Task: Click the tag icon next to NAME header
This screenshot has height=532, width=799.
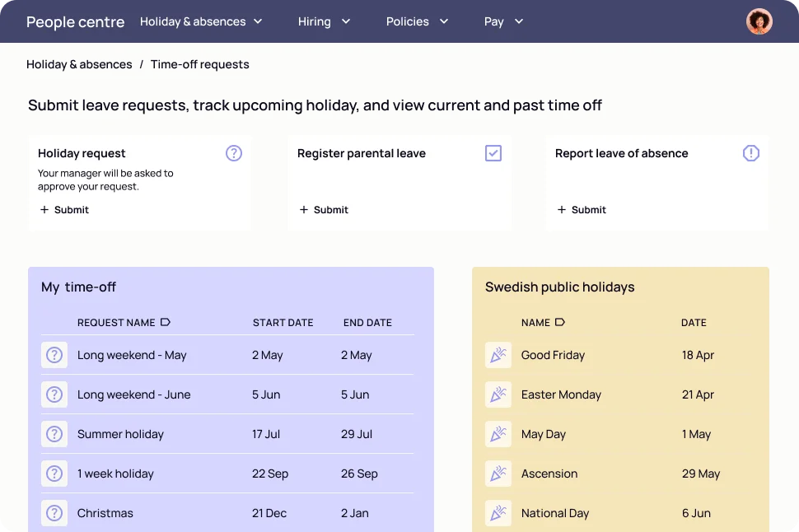Action: [559, 322]
